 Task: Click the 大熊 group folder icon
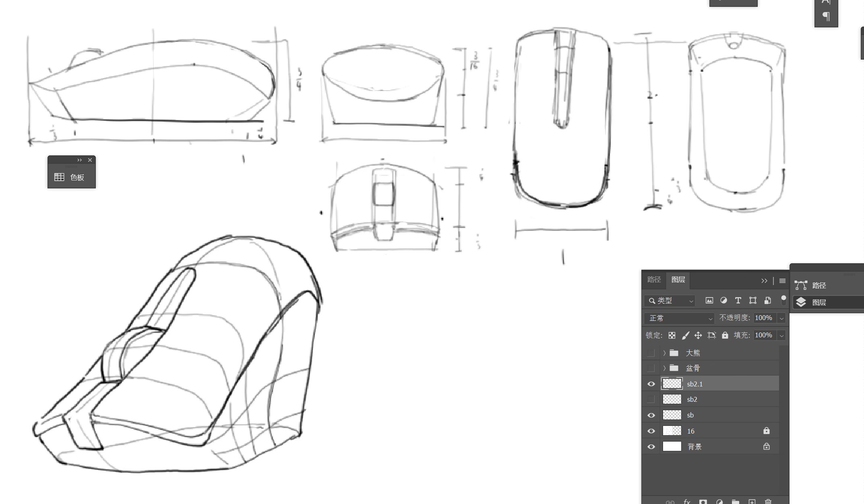(674, 353)
